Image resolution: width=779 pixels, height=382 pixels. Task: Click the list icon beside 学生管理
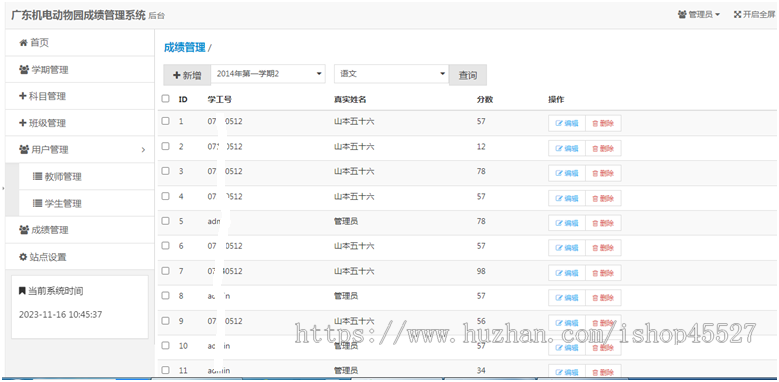(37, 203)
